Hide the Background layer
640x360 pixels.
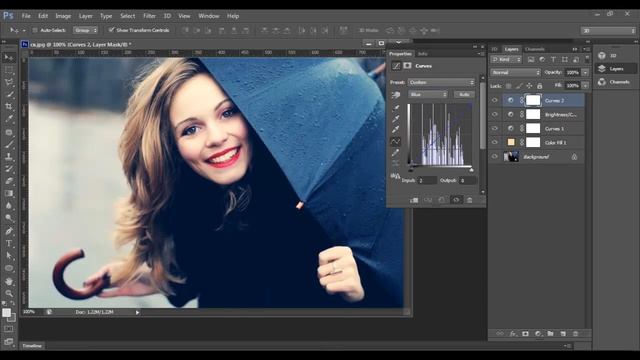495,157
